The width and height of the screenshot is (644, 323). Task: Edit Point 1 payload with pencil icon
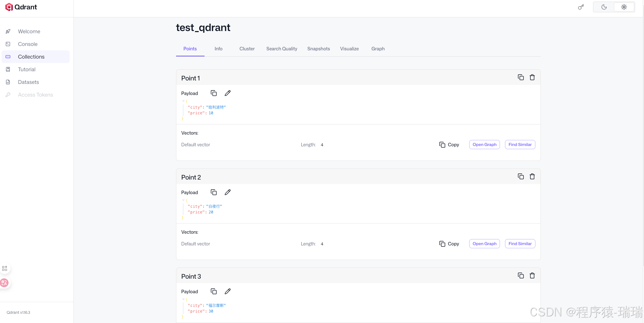click(228, 93)
